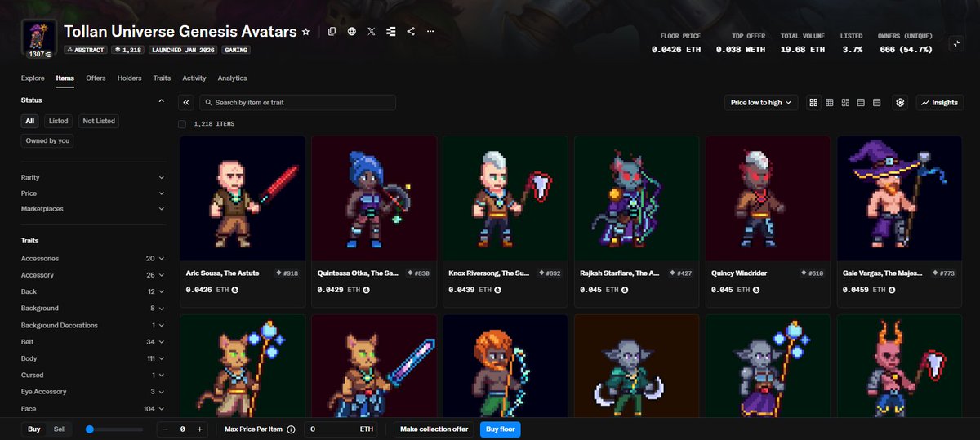Switch to dense table view
Viewport: 980px width, 440px height.
[x=876, y=103]
